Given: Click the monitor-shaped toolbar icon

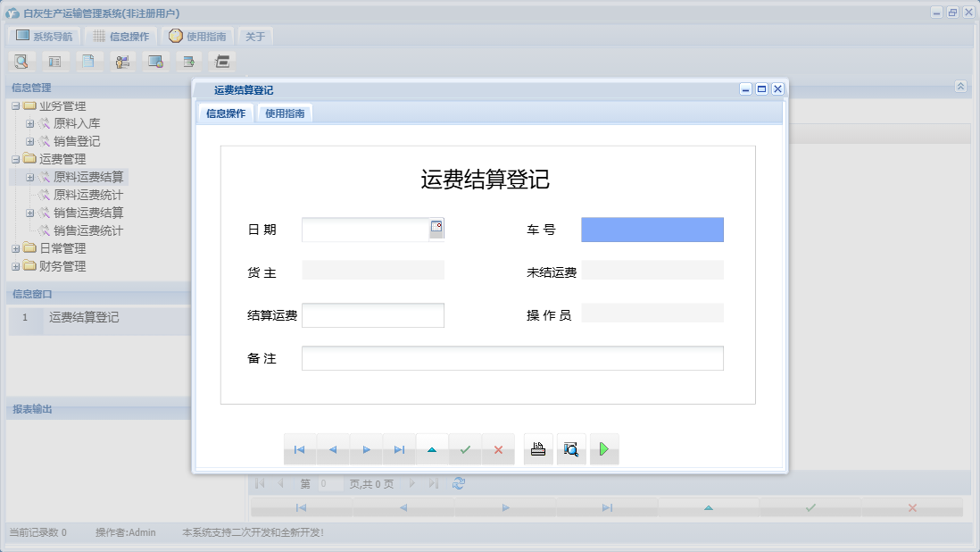Looking at the screenshot, I should (155, 61).
